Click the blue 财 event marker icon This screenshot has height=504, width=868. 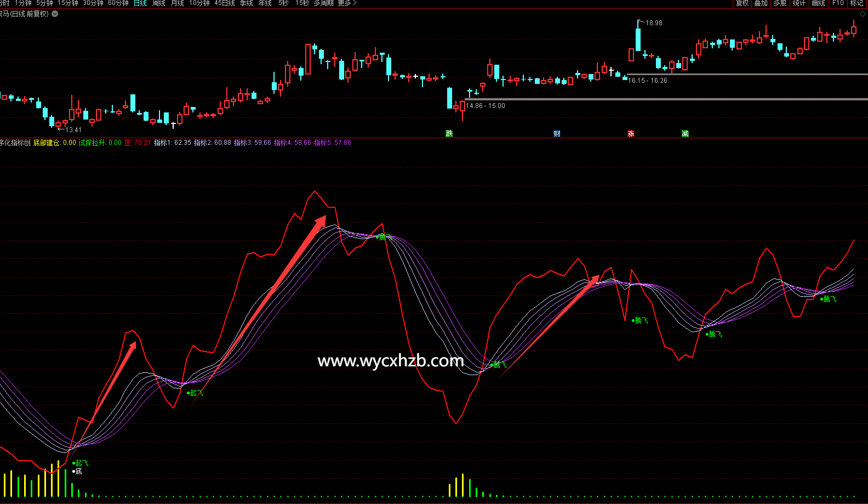click(557, 133)
